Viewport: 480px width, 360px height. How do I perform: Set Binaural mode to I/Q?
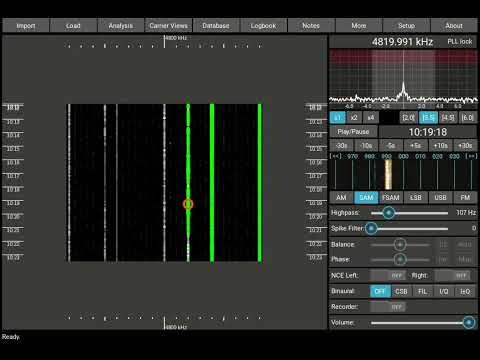coord(444,291)
